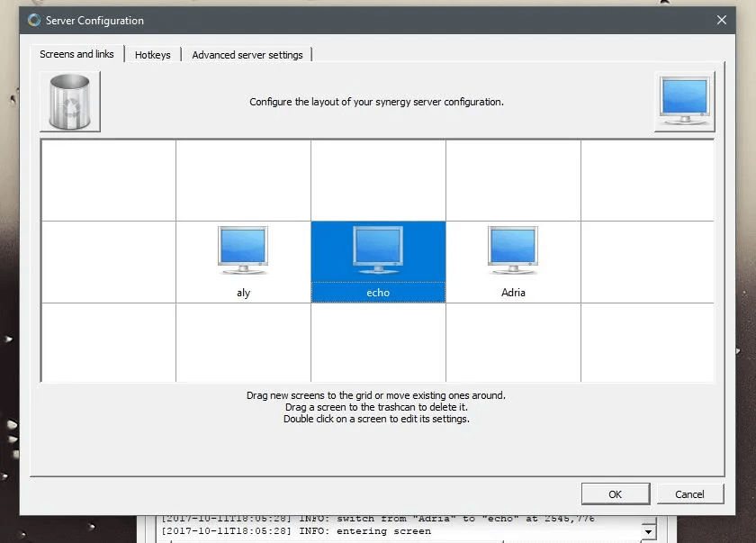Select the Screens and links tab
The width and height of the screenshot is (756, 543).
tap(76, 54)
